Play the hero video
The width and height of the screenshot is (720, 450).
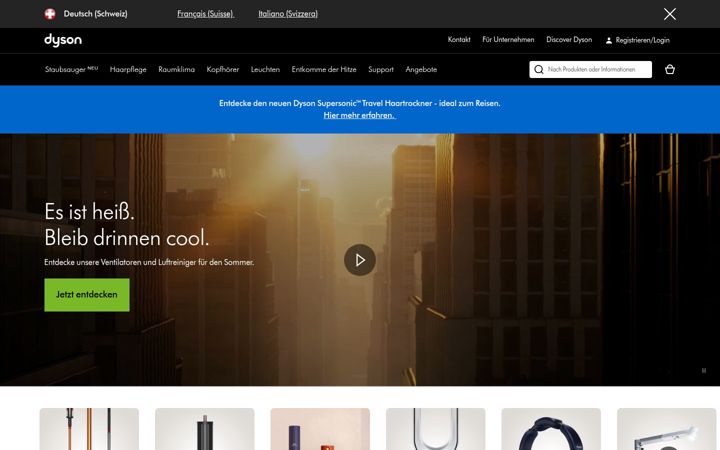360,260
